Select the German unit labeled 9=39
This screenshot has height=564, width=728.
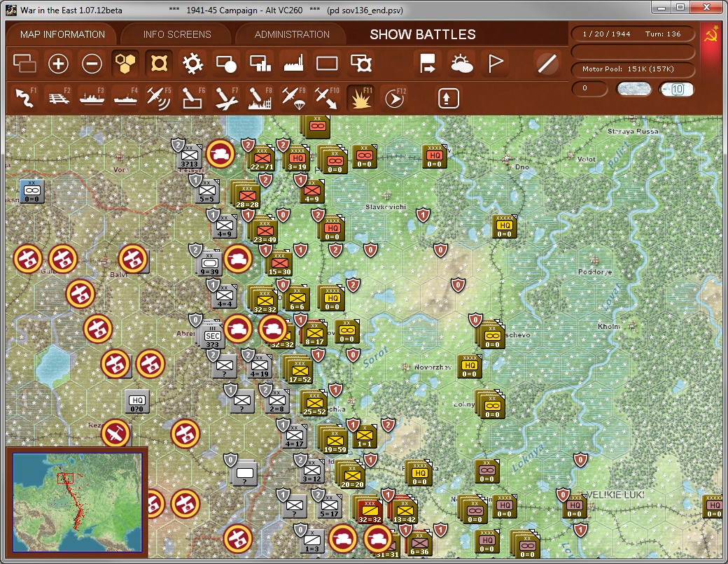[209, 265]
